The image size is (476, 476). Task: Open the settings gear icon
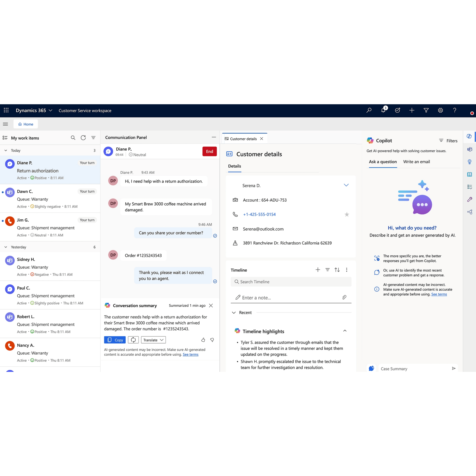point(441,110)
